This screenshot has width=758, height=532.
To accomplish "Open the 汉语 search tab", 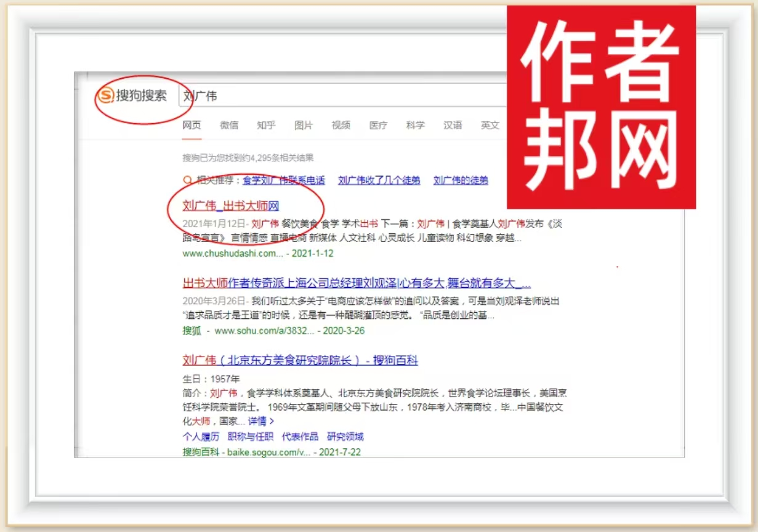I will (453, 126).
